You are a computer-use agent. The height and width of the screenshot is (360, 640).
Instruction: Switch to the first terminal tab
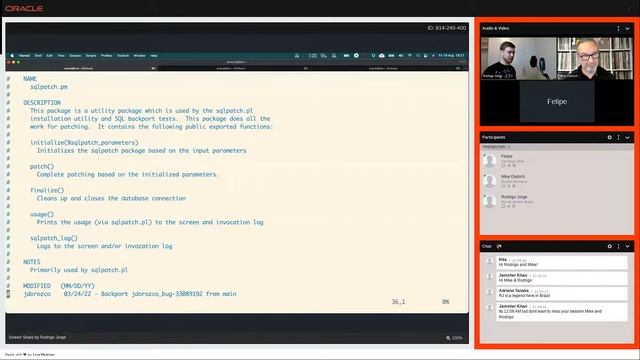[82, 68]
